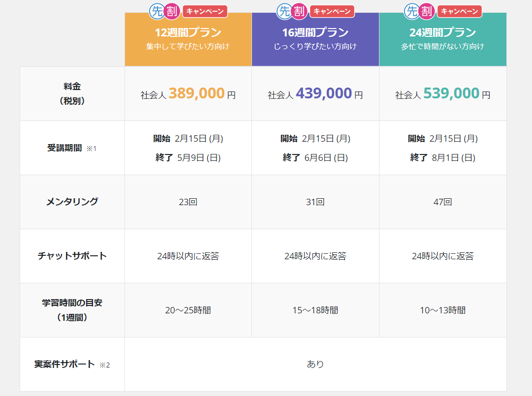
Task: Select the orange 12週間プラン header
Action: [188, 39]
